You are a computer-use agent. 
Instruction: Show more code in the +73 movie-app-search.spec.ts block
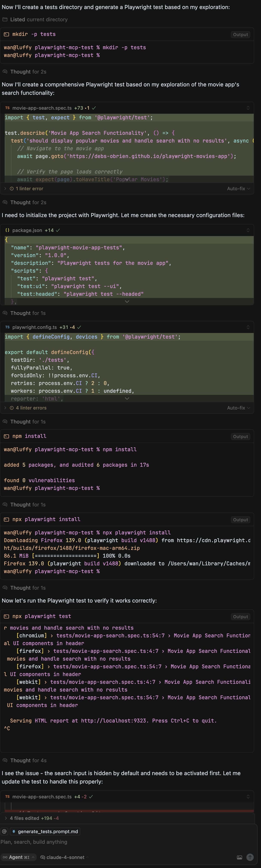point(127,179)
